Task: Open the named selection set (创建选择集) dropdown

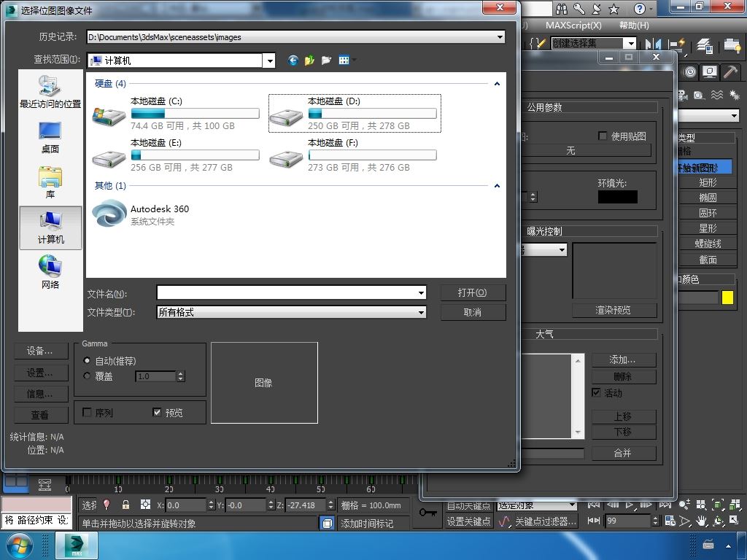Action: point(631,43)
